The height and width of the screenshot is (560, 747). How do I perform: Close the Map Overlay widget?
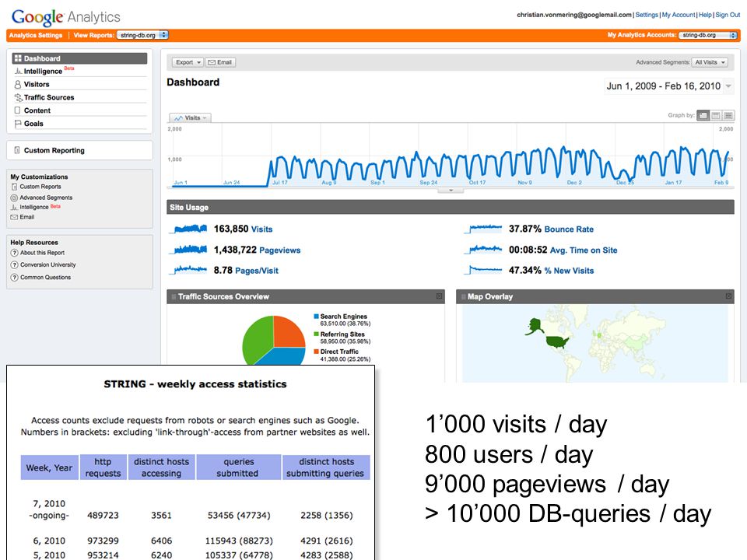coord(728,296)
